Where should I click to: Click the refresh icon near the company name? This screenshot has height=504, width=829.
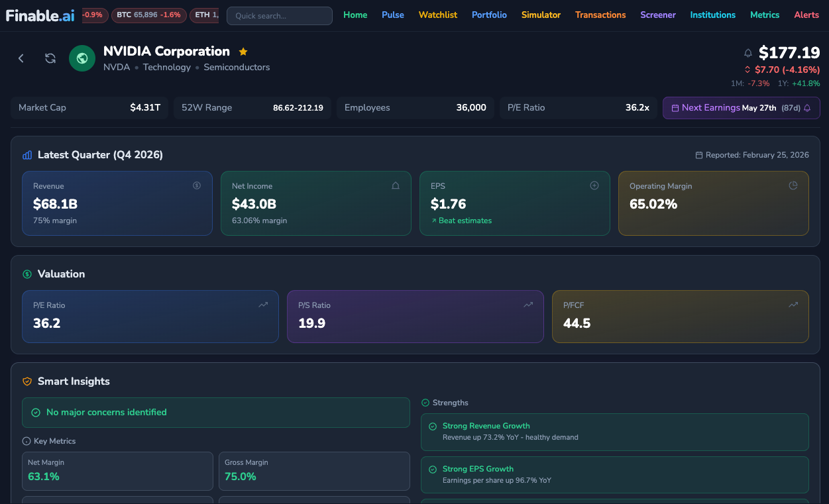point(50,58)
